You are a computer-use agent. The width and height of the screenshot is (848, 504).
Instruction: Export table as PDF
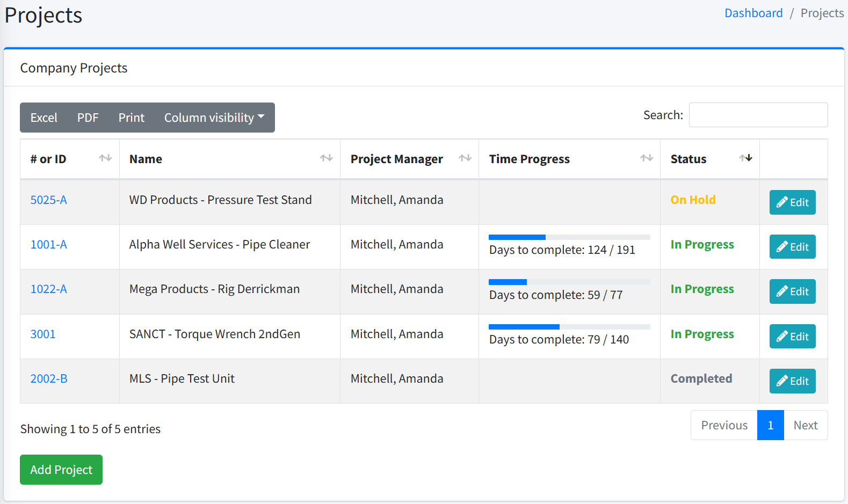[x=88, y=118]
